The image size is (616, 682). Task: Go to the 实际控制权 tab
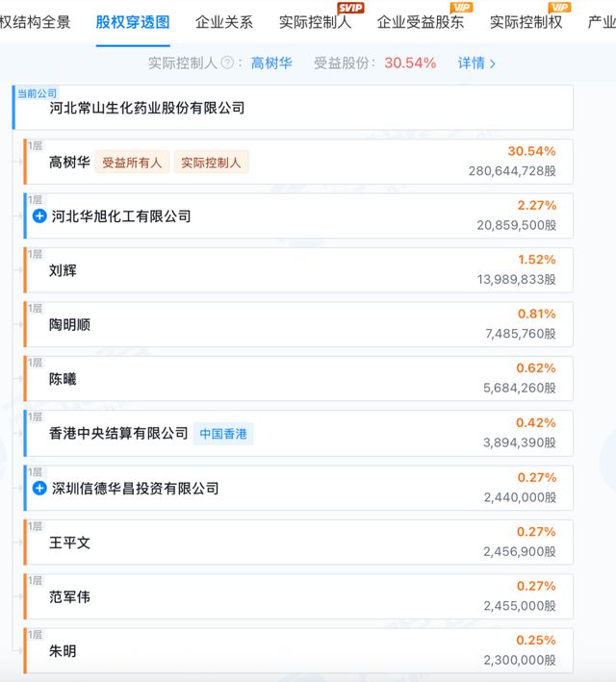[x=526, y=22]
